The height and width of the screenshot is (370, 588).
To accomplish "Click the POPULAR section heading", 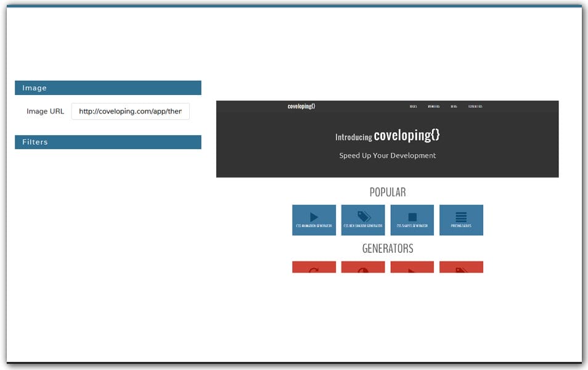I will tap(388, 192).
